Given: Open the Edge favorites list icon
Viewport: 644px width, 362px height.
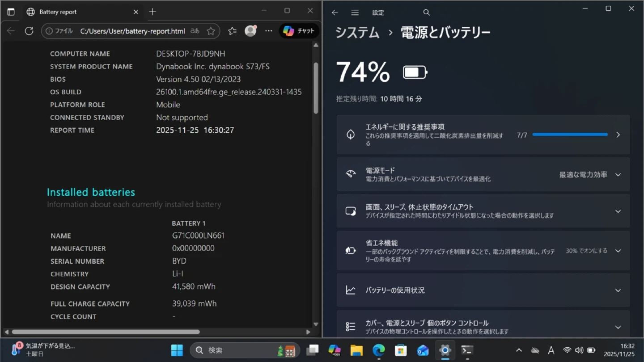Looking at the screenshot, I should [232, 31].
